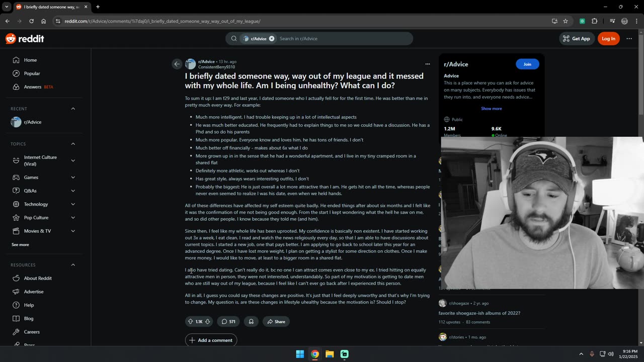Viewport: 644px width, 362px height.
Task: Click the Get App button
Action: coord(577,39)
